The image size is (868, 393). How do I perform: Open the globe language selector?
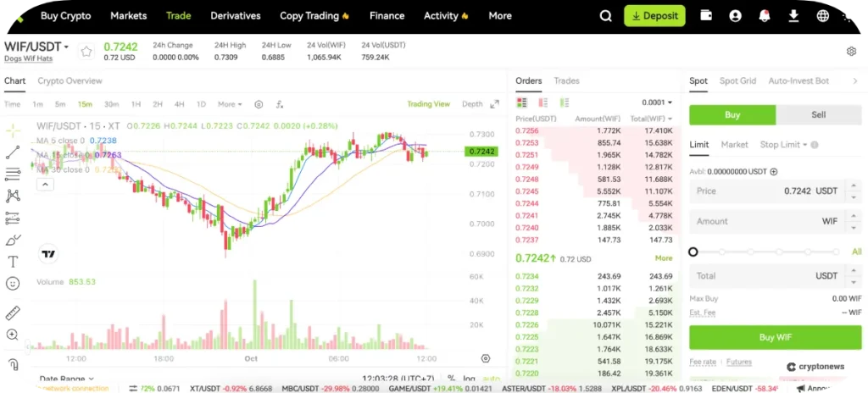pyautogui.click(x=822, y=15)
